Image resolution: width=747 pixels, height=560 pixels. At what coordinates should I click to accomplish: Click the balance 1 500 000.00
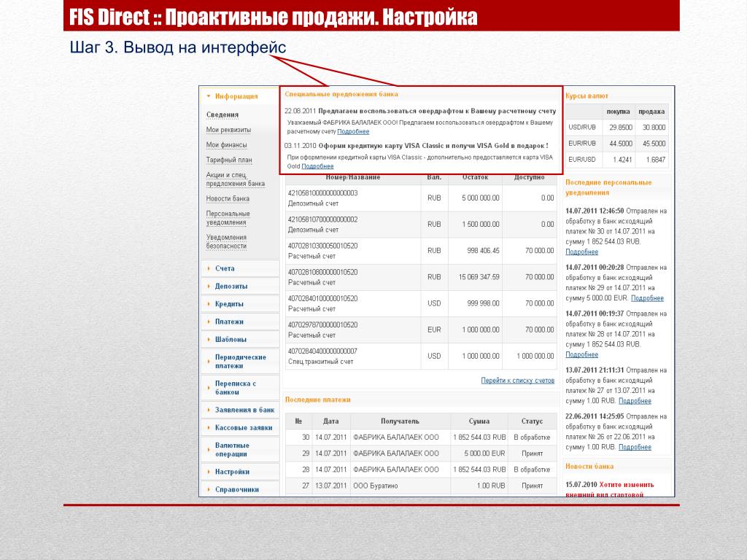coord(481,225)
